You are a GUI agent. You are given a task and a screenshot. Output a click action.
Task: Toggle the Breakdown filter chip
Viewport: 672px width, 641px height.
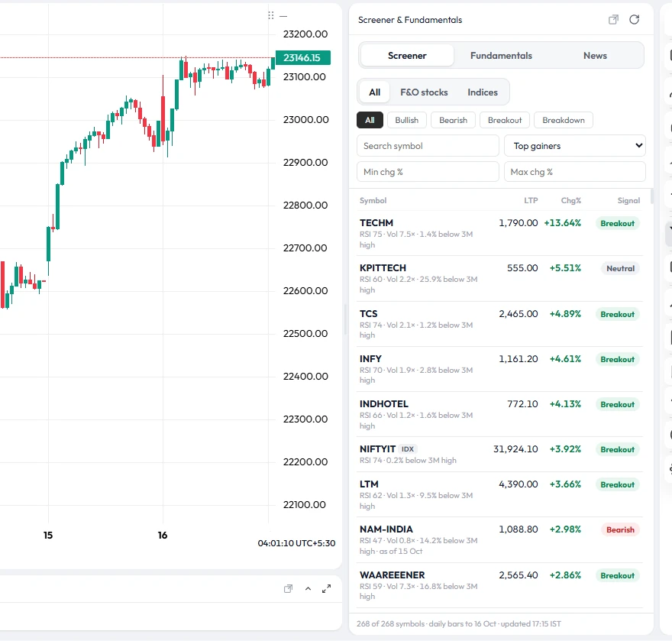[x=563, y=120]
